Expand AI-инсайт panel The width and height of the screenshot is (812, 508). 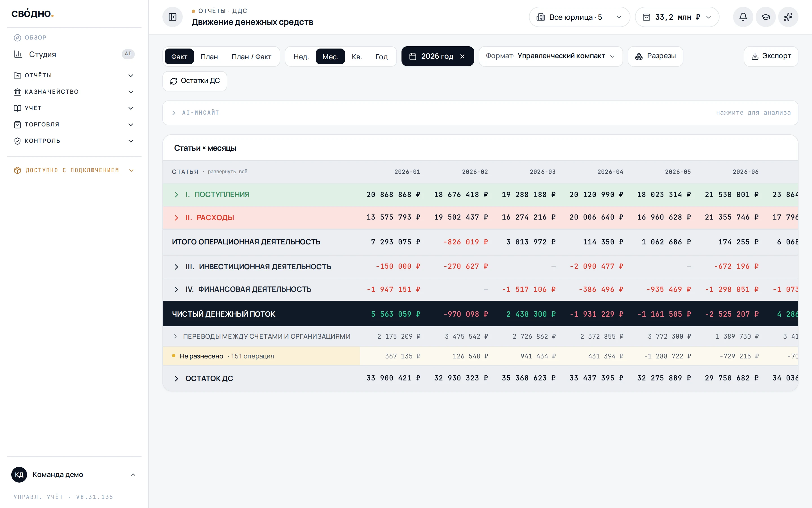click(x=480, y=113)
